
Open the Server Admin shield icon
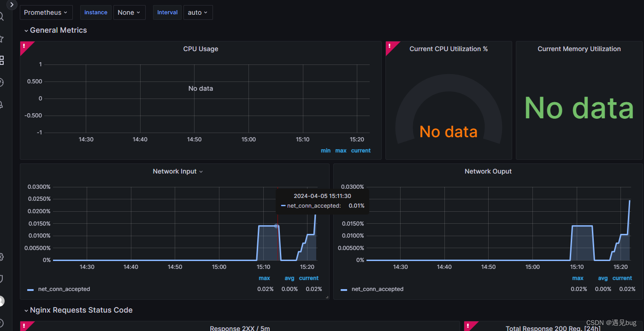[x=1, y=279]
